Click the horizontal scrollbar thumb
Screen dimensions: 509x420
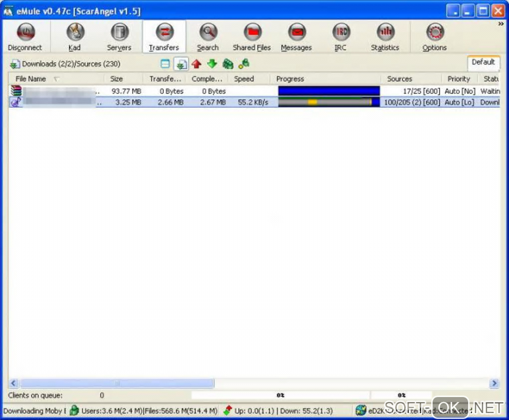[117, 383]
